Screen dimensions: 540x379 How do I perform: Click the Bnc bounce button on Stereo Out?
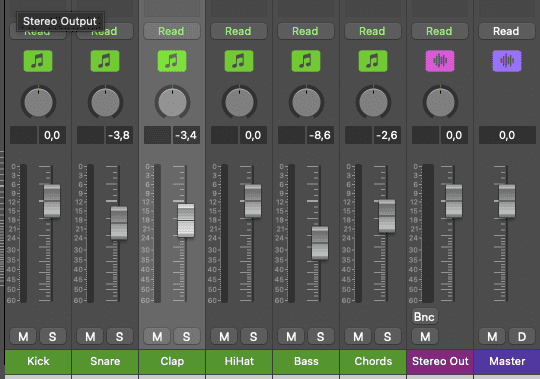[x=425, y=317]
